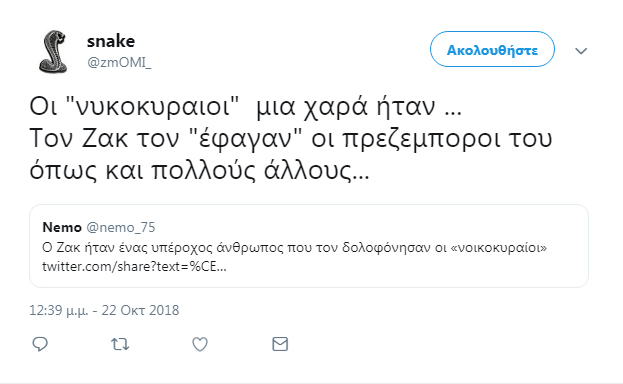This screenshot has height=384, width=623.
Task: Click the @nemo_75 handle in quote
Action: [x=121, y=227]
